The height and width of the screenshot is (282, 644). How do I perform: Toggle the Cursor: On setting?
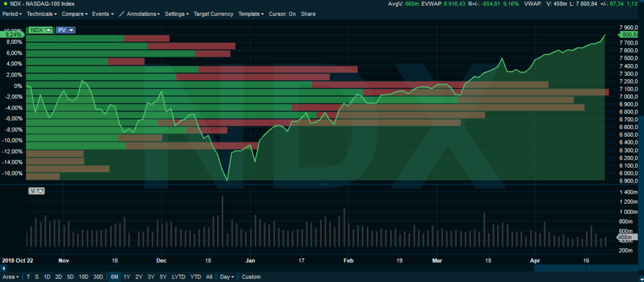[282, 14]
